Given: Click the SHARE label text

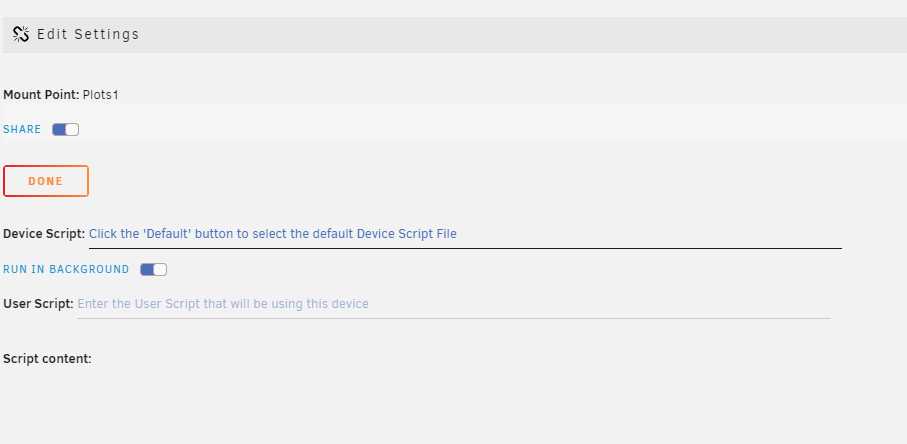Looking at the screenshot, I should pos(22,130).
